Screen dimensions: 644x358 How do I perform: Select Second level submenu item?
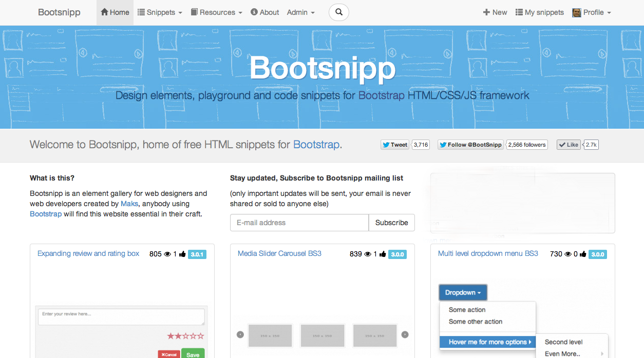click(x=563, y=342)
